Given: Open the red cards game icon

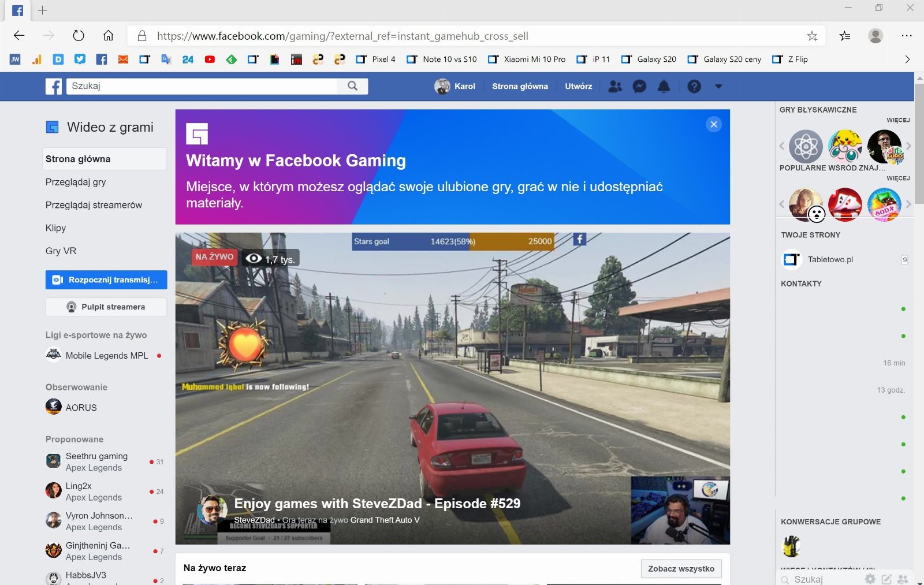Looking at the screenshot, I should click(x=845, y=204).
